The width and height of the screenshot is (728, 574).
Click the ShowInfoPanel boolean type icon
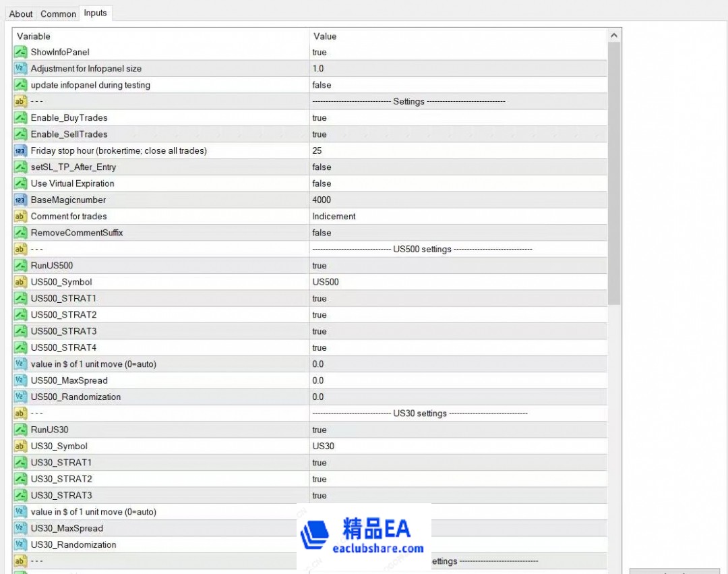[20, 52]
